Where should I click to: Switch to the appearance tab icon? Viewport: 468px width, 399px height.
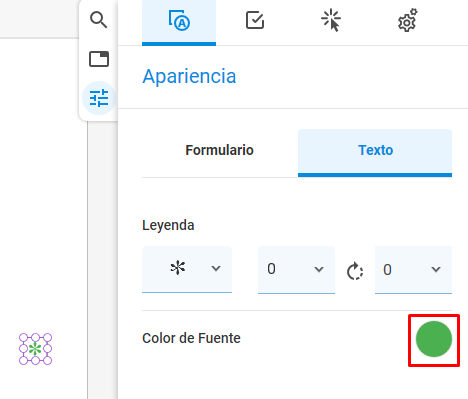coord(179,21)
